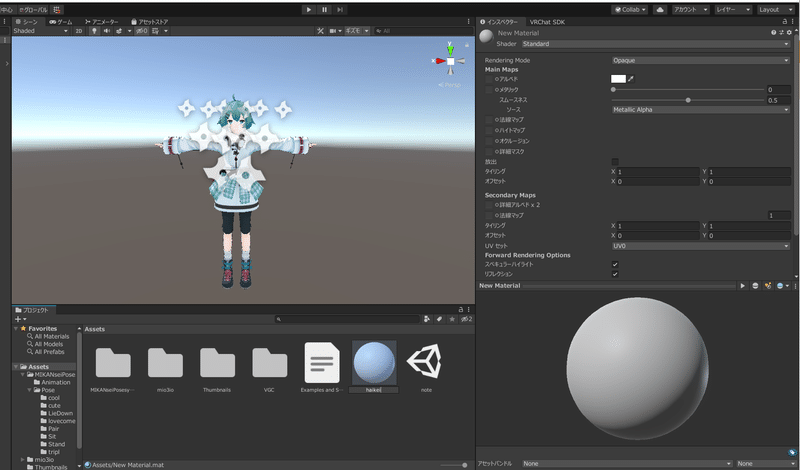The width and height of the screenshot is (800, 470).
Task: Toggle スペキュラーハイライト specular highlights checkbox
Action: point(615,264)
